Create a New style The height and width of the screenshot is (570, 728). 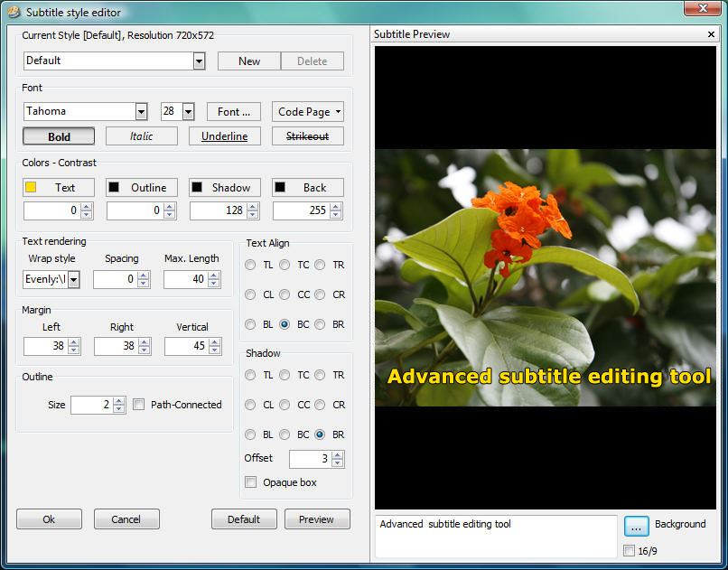[249, 61]
